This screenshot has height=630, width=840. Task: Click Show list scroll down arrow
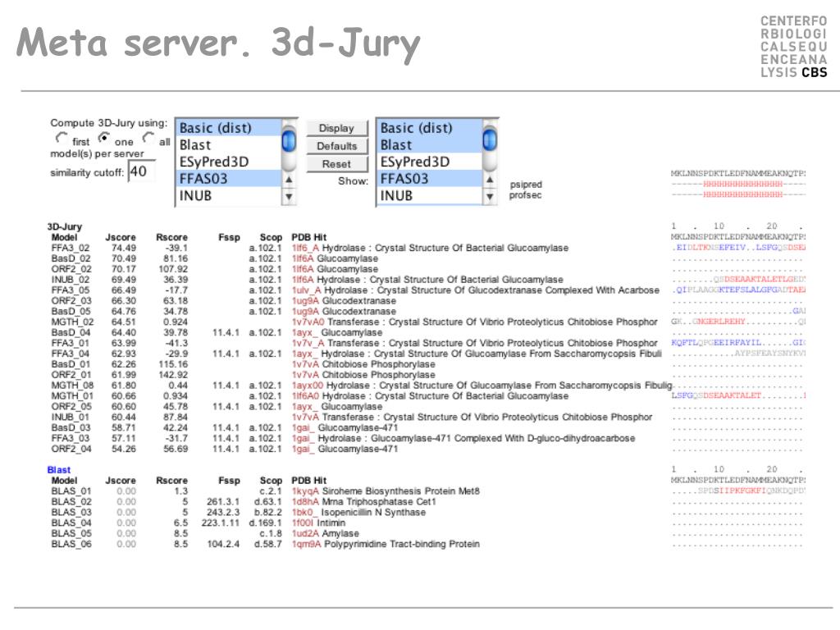pos(490,197)
